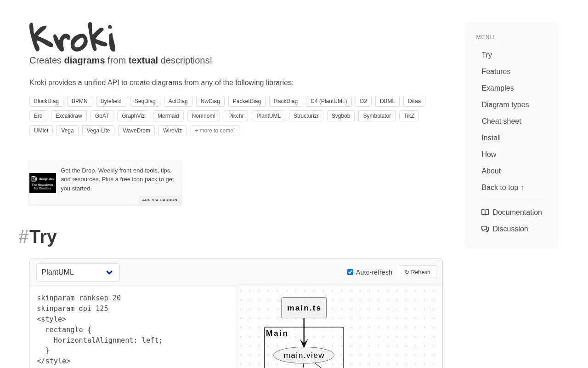Click the main.ts node in diagram preview
588x368 pixels.
point(304,308)
